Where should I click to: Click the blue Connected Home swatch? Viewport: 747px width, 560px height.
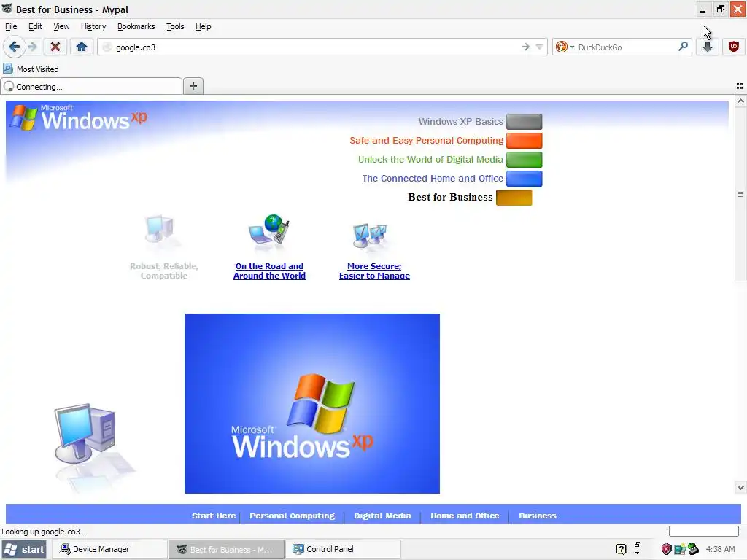(x=524, y=179)
